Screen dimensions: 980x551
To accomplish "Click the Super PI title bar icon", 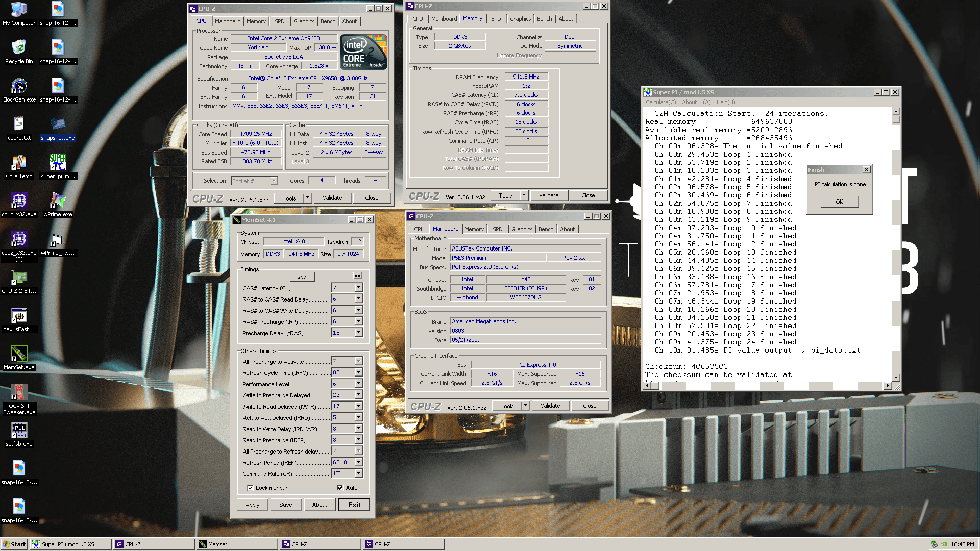I will [x=648, y=92].
